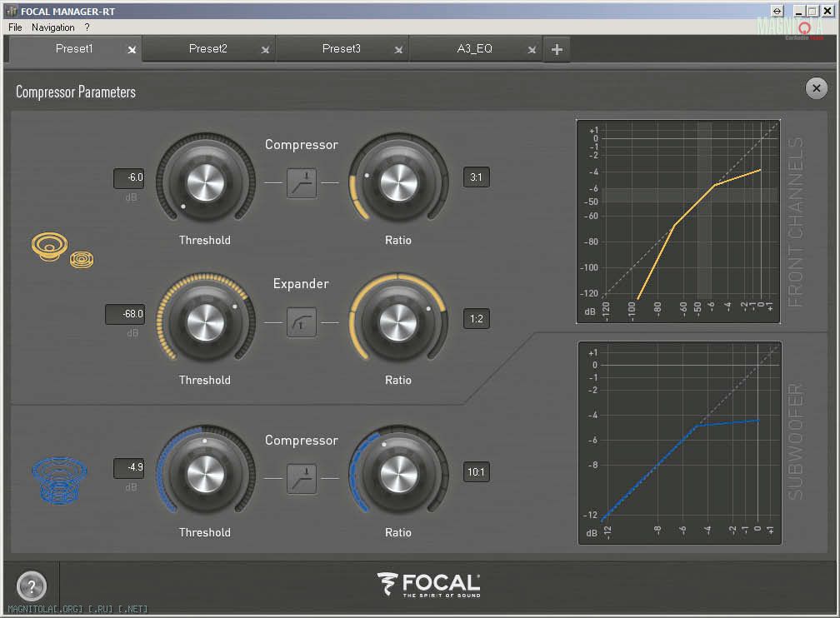Viewport: 840px width, 618px height.
Task: Click the Compressor Parameters heading
Action: 76,92
